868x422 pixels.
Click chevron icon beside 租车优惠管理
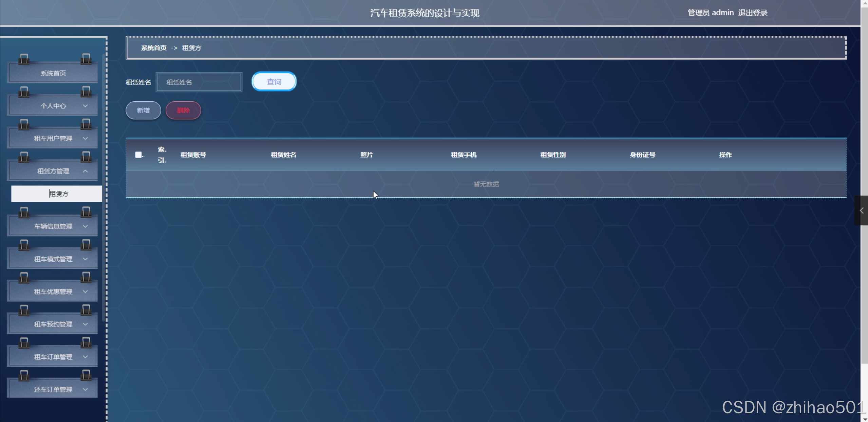[x=85, y=292]
